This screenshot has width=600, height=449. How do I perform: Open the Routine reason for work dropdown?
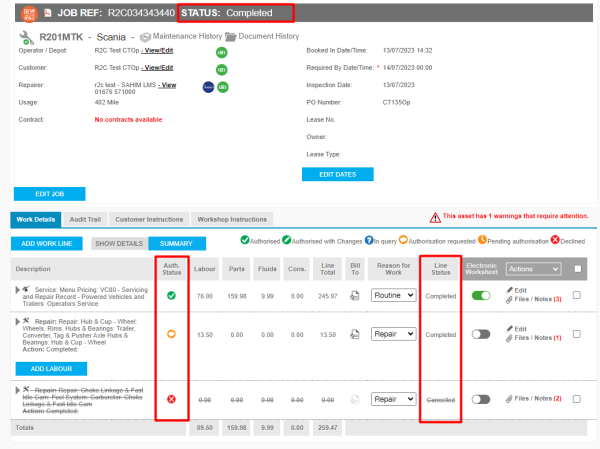(x=393, y=295)
